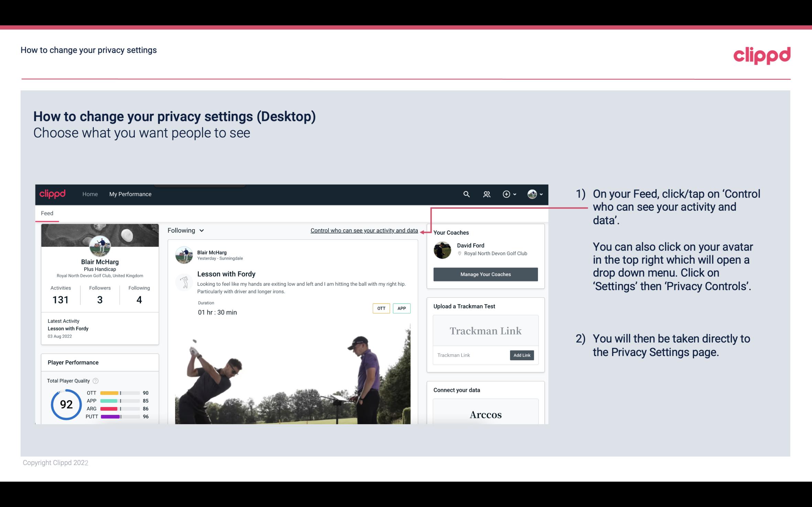Click the user avatar icon top right
The height and width of the screenshot is (507, 812).
click(x=532, y=194)
